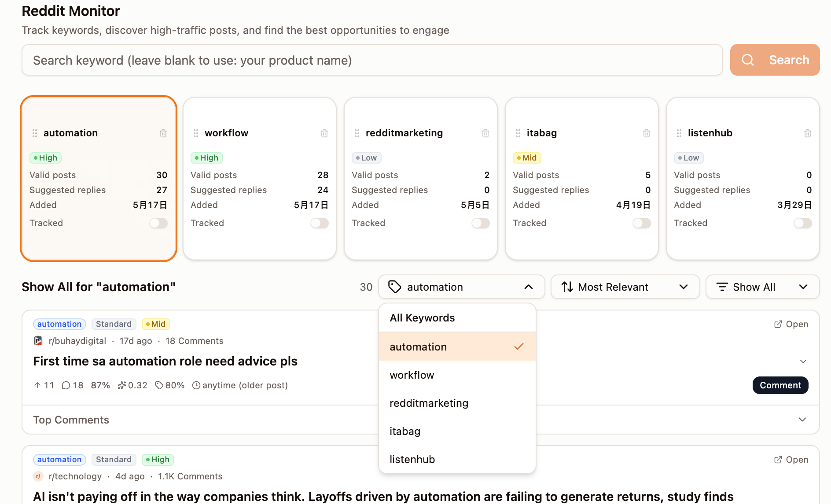Screen dimensions: 831x504
Task: Select the workflow keyword card
Action: click(x=260, y=178)
